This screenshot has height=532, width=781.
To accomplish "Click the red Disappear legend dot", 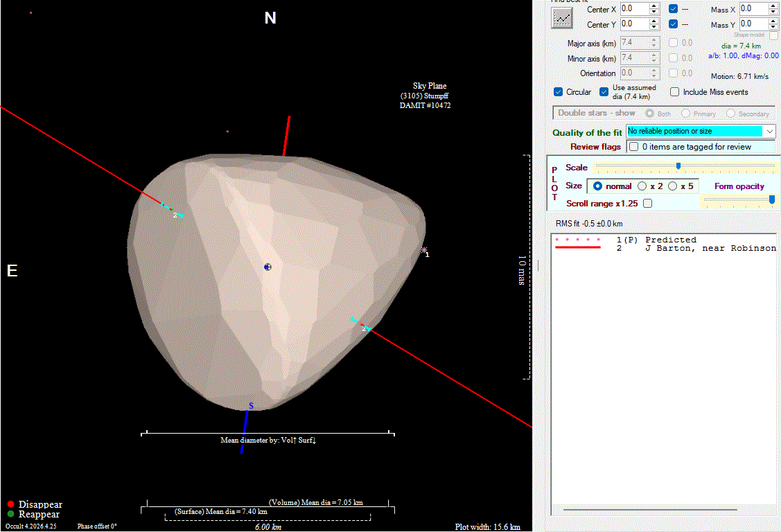I will pos(10,504).
